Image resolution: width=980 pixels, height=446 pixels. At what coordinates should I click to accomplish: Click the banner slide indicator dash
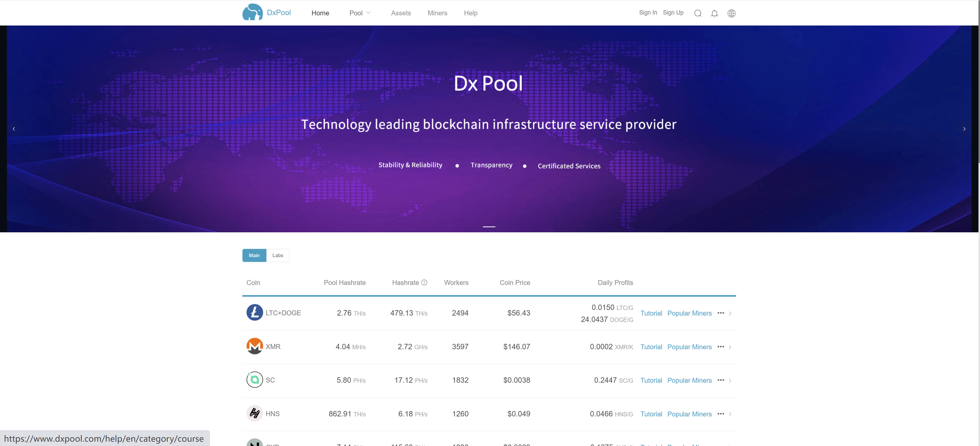pos(489,226)
